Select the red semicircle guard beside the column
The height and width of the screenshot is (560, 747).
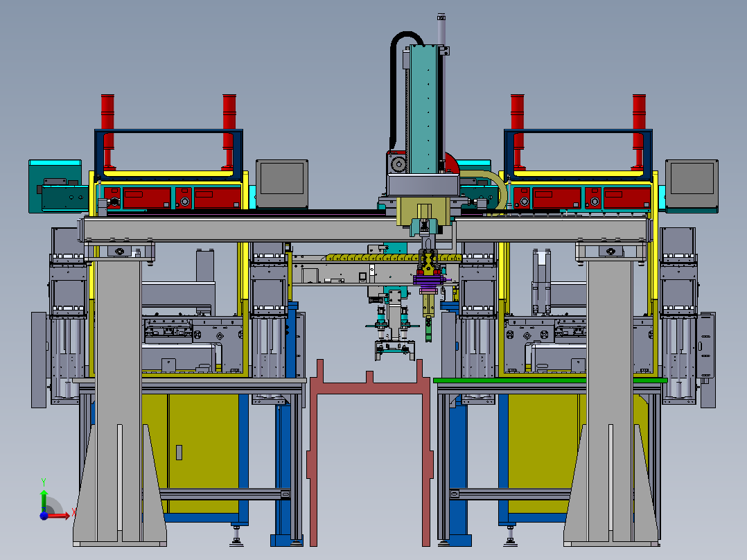(452, 164)
